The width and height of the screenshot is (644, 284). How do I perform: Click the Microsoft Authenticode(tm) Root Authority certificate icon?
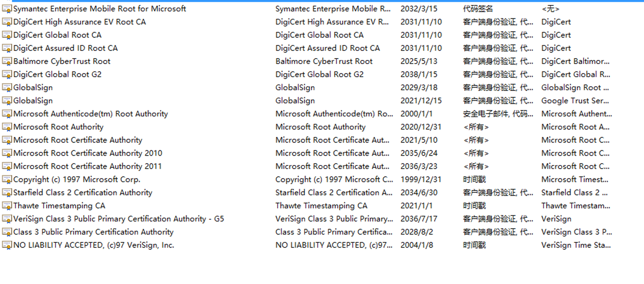(7, 114)
